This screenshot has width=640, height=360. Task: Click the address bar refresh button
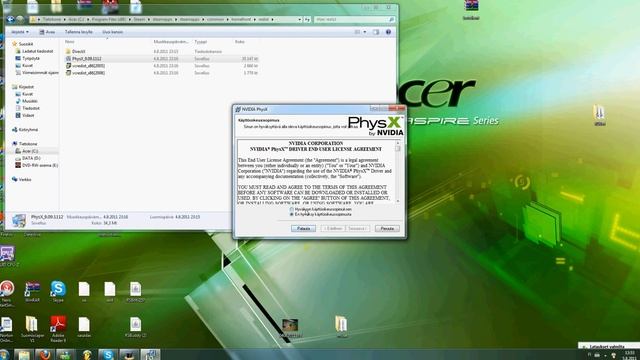[307, 19]
